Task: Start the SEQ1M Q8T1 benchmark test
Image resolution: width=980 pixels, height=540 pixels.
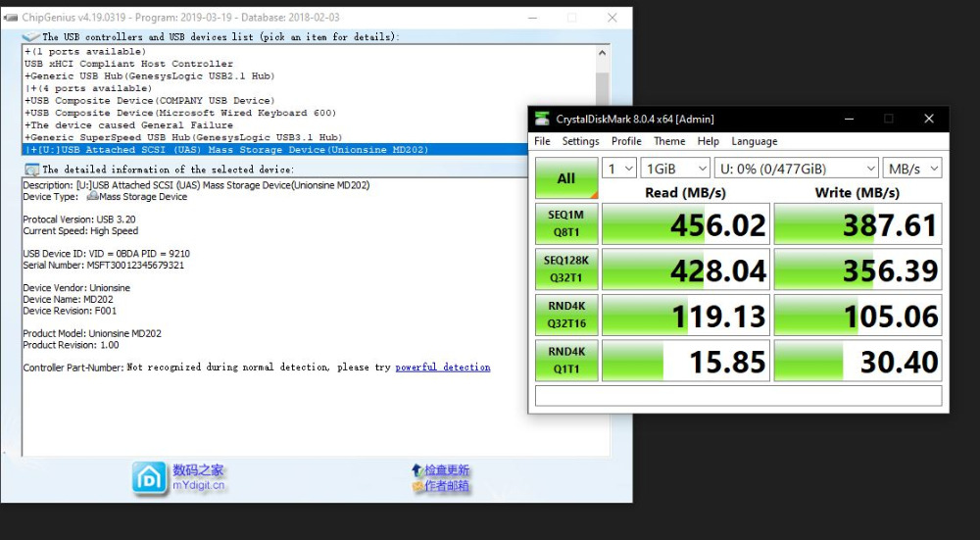Action: pos(565,224)
